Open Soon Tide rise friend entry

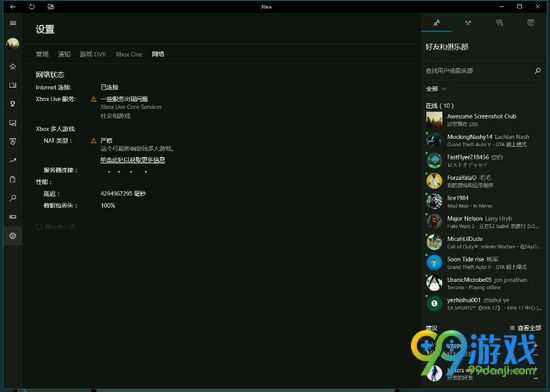click(x=483, y=263)
